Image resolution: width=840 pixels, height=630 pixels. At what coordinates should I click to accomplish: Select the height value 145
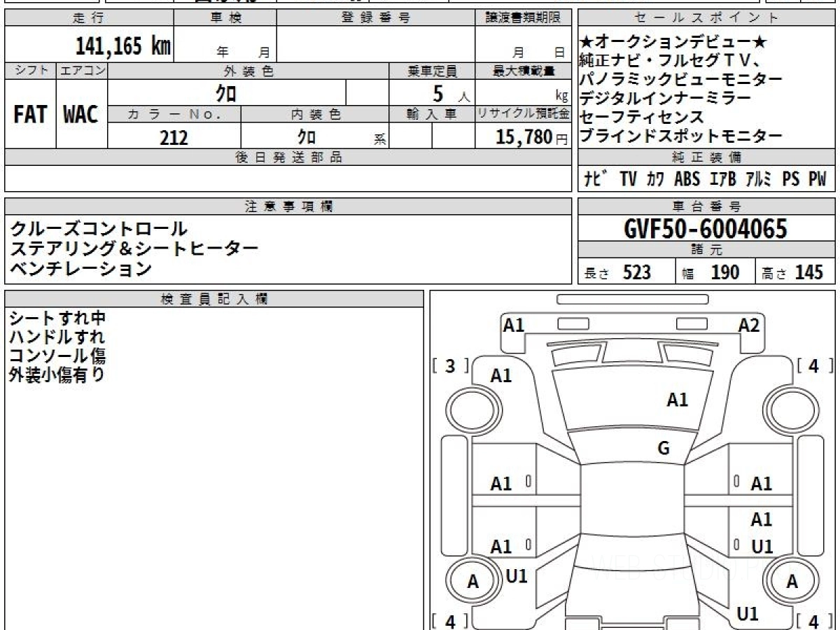[809, 272]
